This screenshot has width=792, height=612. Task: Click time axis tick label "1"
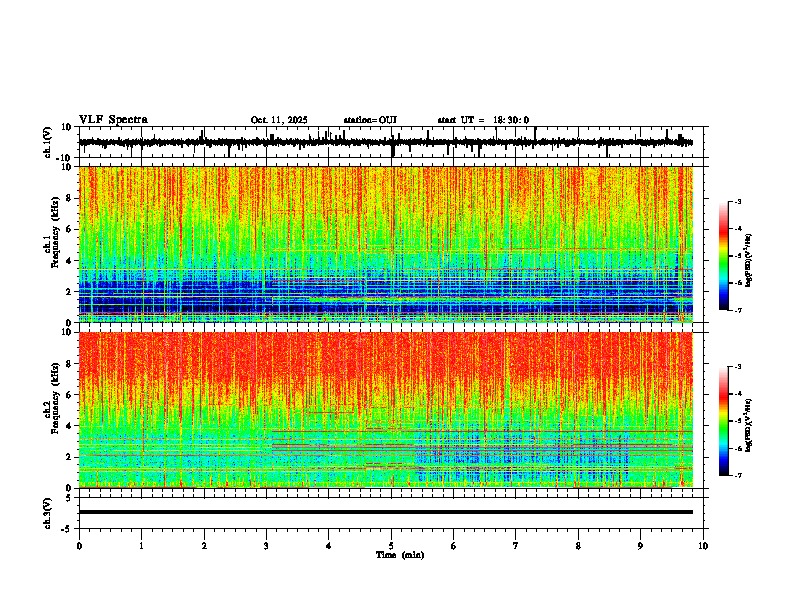click(x=141, y=546)
